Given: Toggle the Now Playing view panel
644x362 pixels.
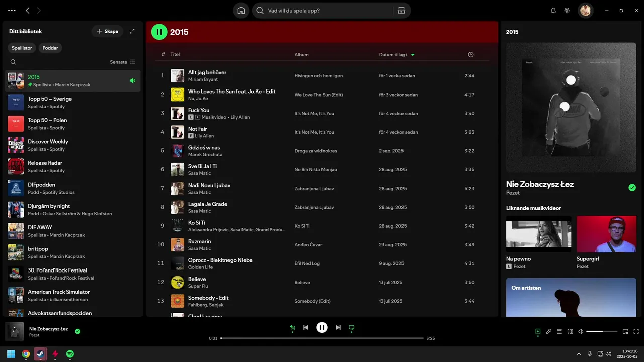Looking at the screenshot, I should point(538,332).
